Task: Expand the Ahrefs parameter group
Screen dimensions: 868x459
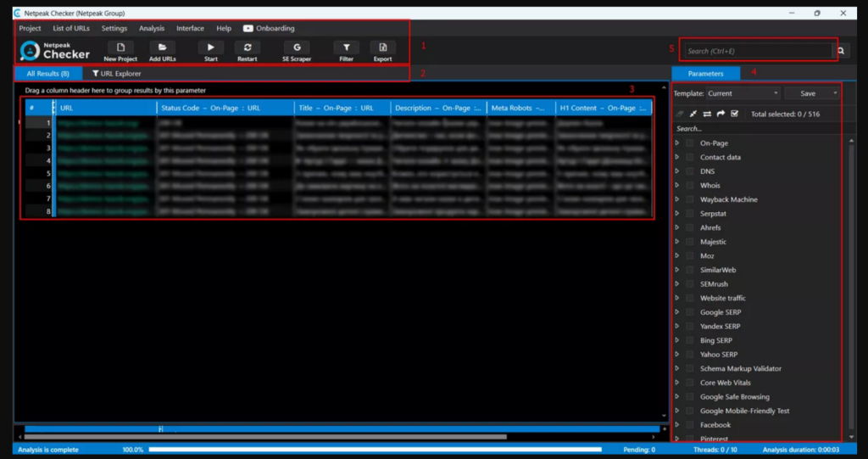Action: [677, 228]
